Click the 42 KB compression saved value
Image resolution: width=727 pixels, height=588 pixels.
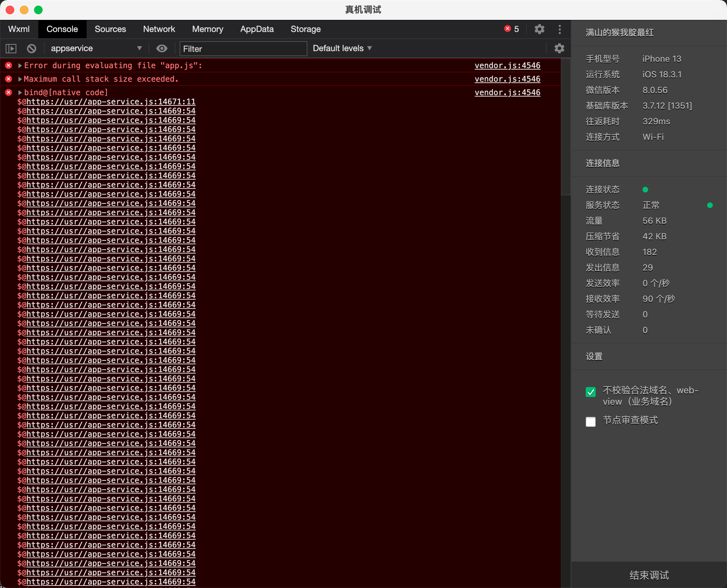tap(655, 236)
